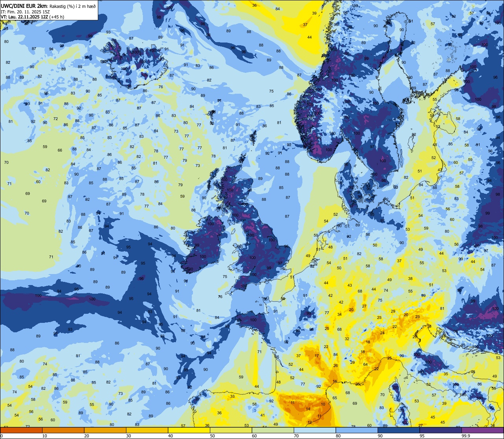Click the medium blue 80–90 legend swatch
Image resolution: width=504 pixels, height=439 pixels.
(357, 430)
